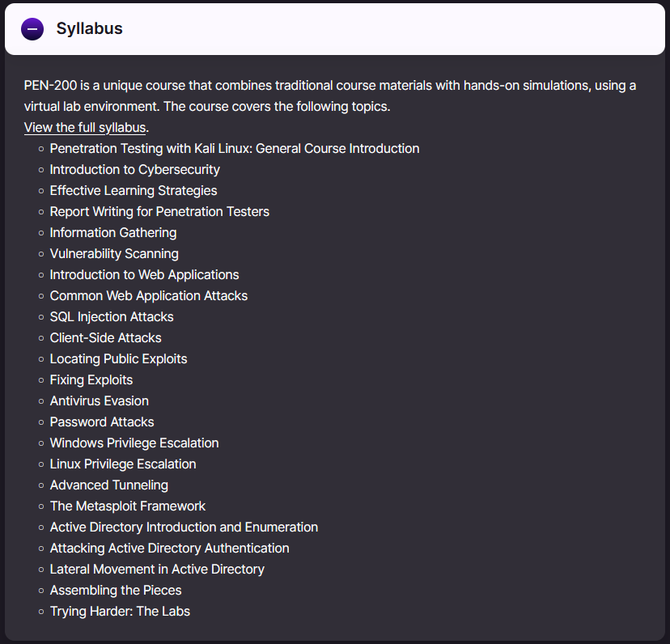This screenshot has width=670, height=644.
Task: Select 'Introduction to Web Applications' item
Action: click(x=144, y=275)
